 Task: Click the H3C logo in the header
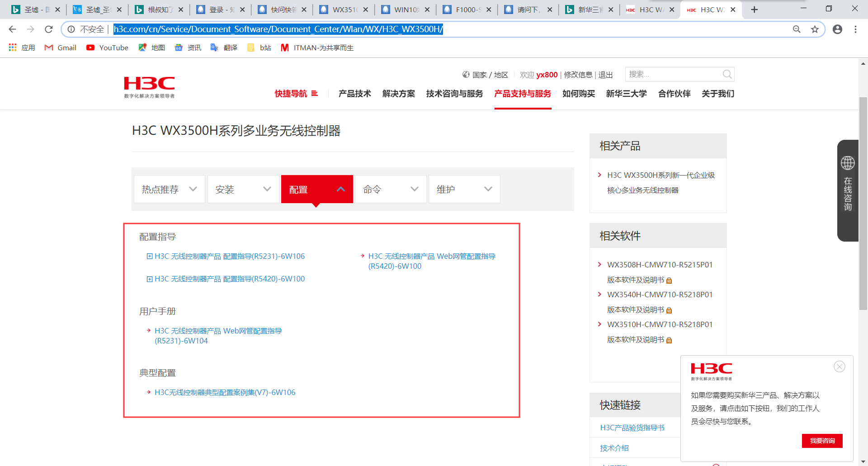pos(149,87)
